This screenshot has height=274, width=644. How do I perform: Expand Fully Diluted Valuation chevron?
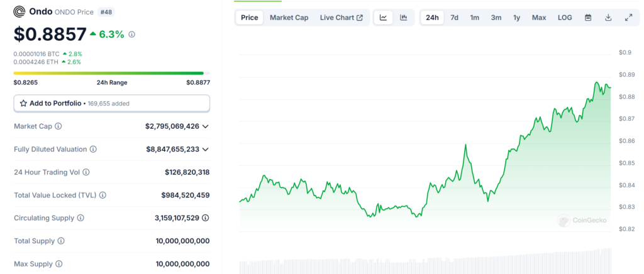pos(206,149)
